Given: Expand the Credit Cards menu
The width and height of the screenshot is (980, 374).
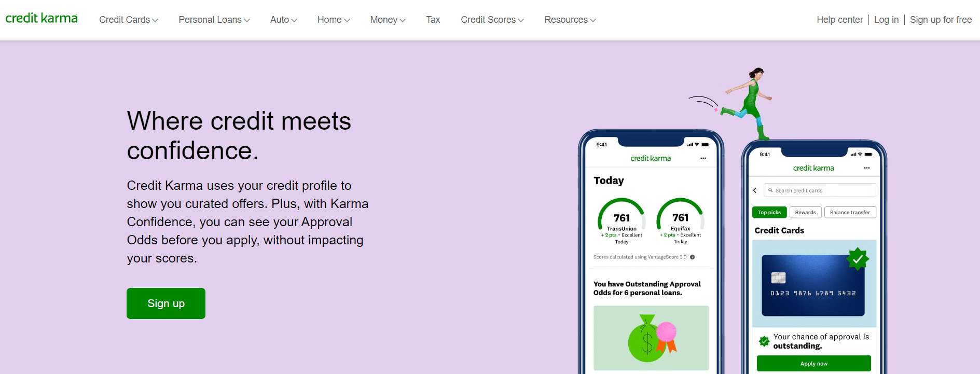Looking at the screenshot, I should tap(129, 20).
